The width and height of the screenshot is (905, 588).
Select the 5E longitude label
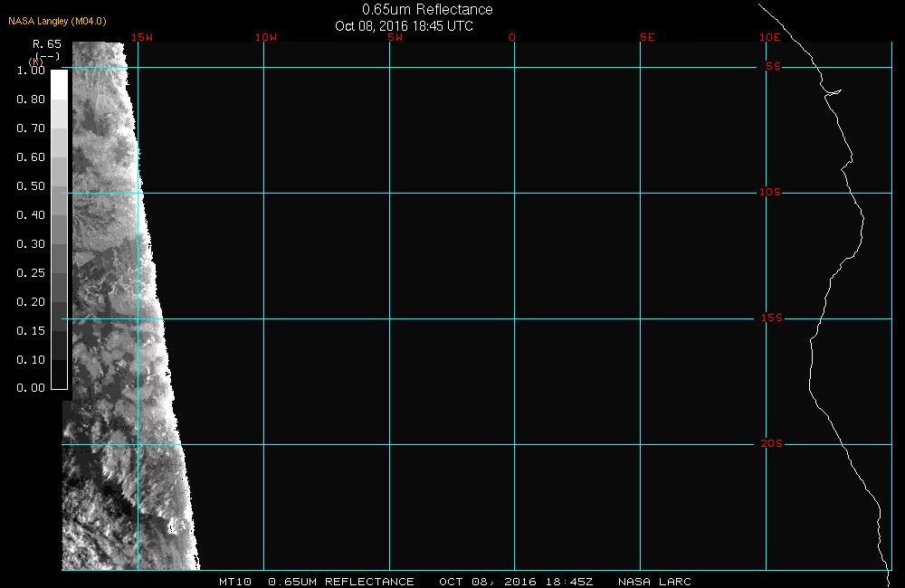(646, 37)
